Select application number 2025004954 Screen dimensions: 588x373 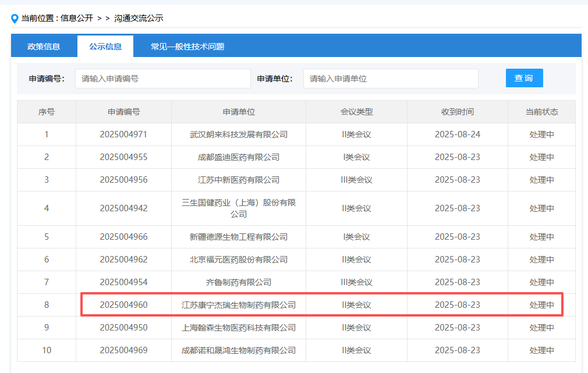click(124, 282)
